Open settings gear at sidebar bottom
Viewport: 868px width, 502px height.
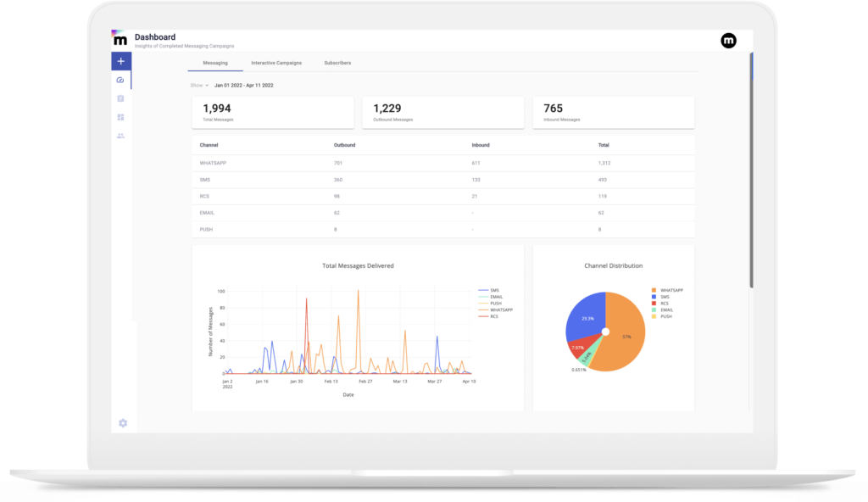tap(123, 423)
